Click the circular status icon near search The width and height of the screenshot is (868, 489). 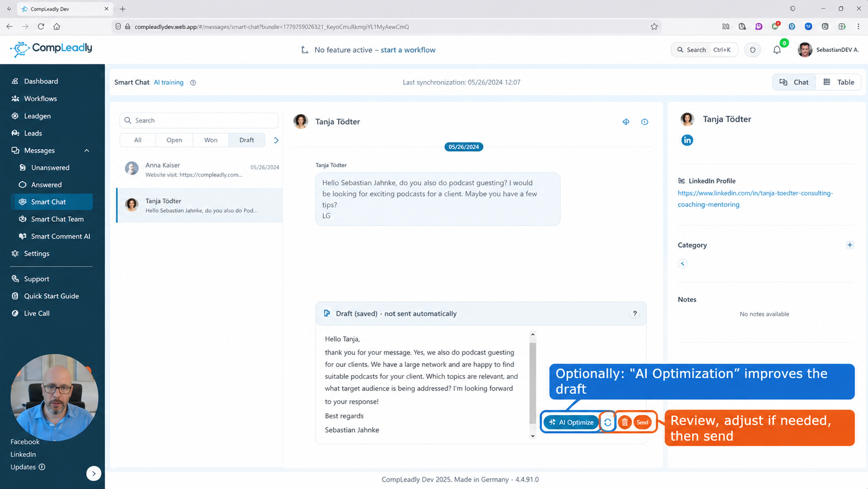pos(753,50)
